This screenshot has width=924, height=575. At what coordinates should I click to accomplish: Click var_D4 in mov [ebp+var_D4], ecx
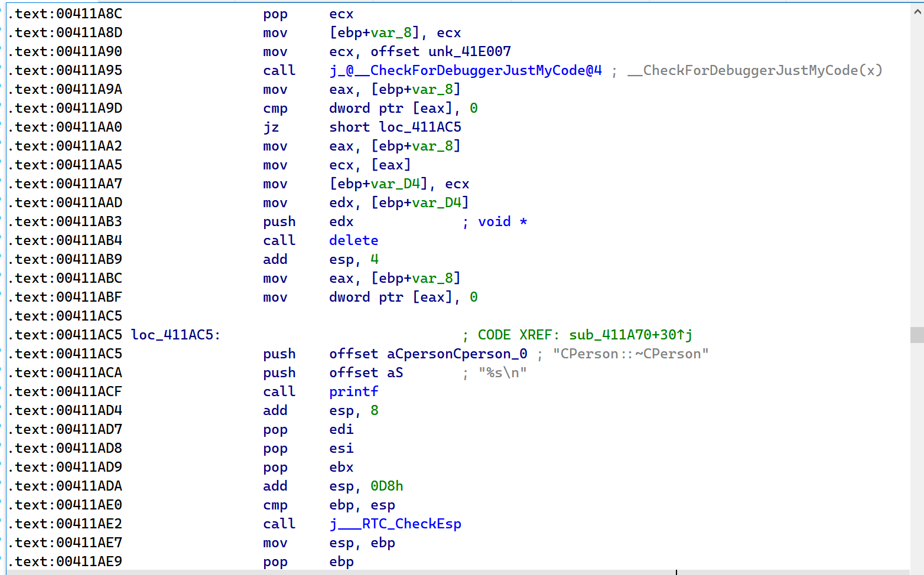395,184
